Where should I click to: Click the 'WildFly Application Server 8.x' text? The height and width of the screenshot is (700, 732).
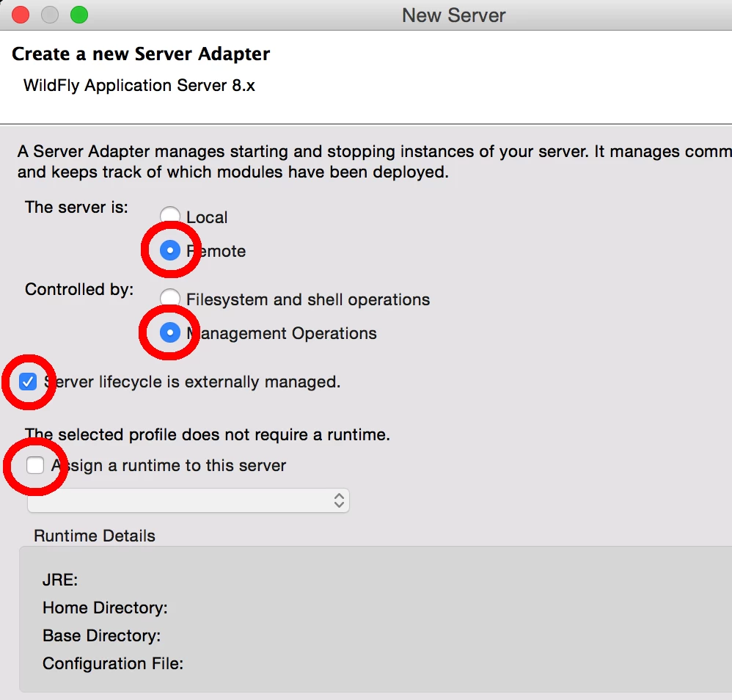coord(139,85)
